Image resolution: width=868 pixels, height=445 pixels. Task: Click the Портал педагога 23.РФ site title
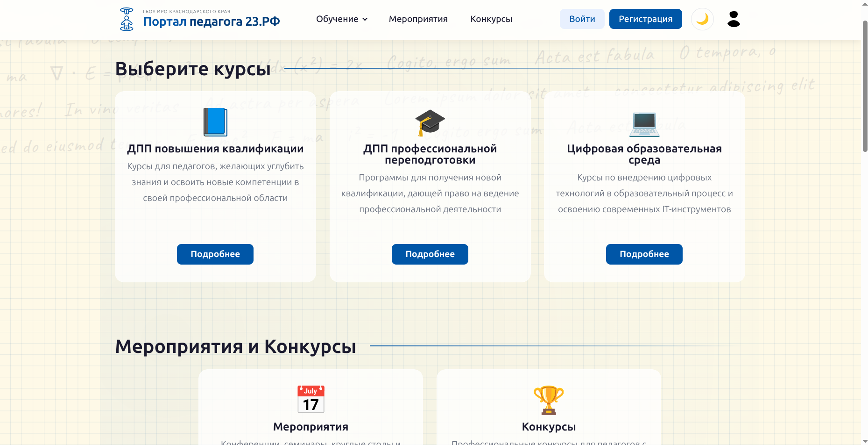pos(212,22)
